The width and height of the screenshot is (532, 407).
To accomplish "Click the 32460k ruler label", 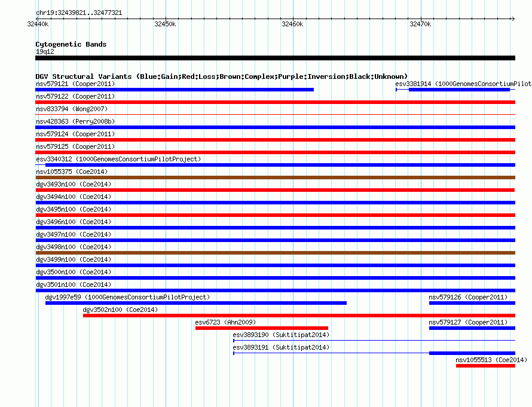I will (292, 24).
